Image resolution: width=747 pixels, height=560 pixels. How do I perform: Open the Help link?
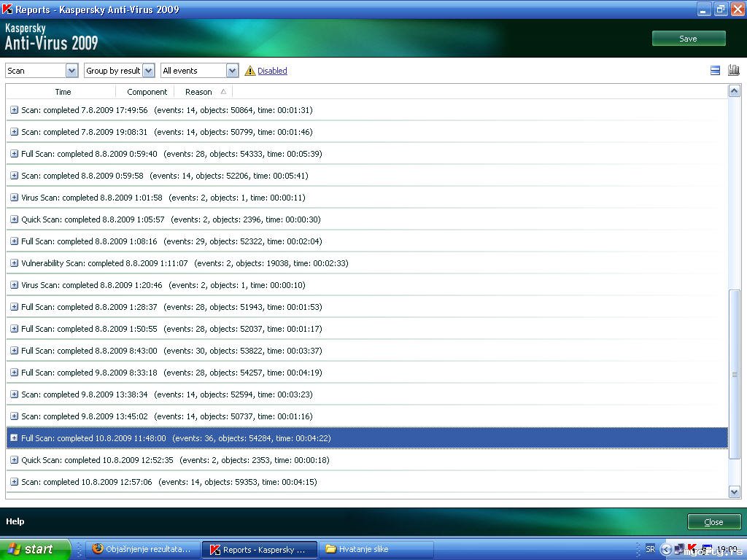[x=15, y=521]
